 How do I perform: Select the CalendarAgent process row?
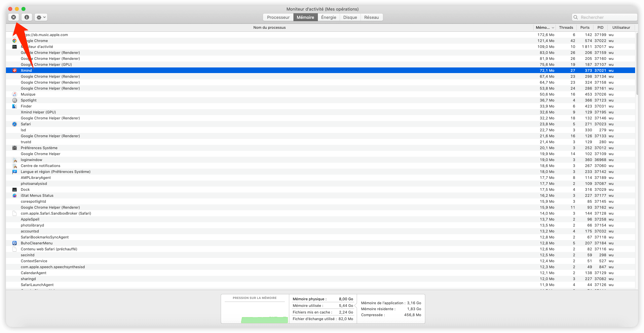tap(321, 273)
